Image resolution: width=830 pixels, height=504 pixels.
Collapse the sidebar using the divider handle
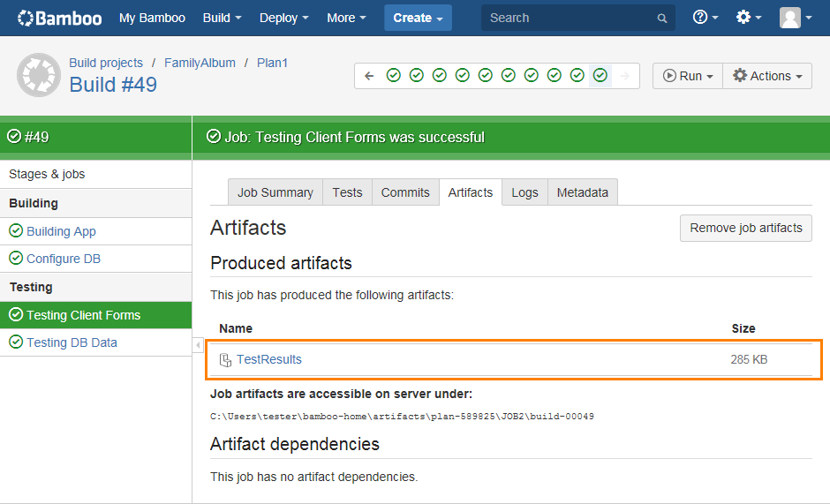(x=198, y=344)
